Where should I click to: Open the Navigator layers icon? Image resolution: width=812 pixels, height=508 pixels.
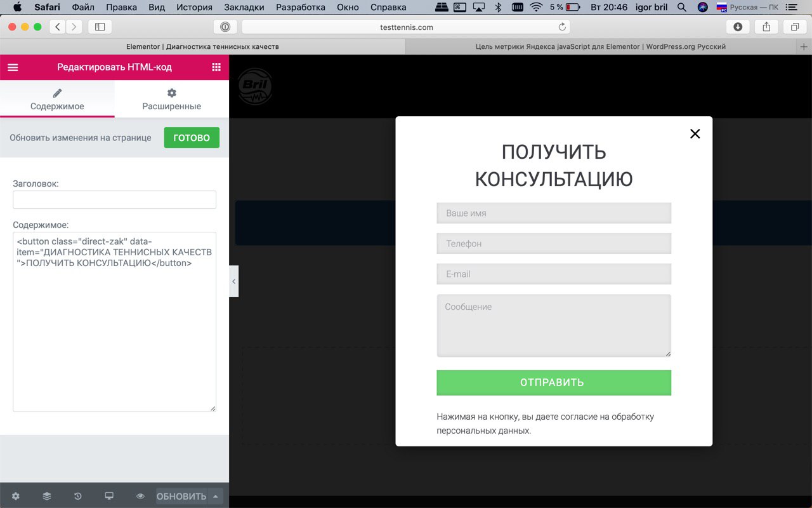(47, 496)
